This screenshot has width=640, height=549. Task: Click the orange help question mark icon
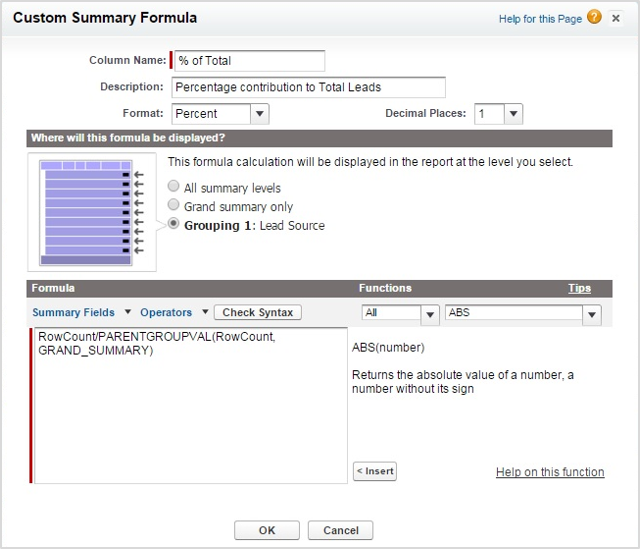594,17
